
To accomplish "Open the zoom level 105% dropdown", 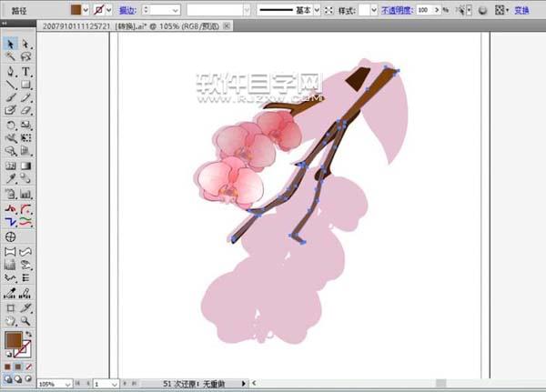I will [x=79, y=385].
